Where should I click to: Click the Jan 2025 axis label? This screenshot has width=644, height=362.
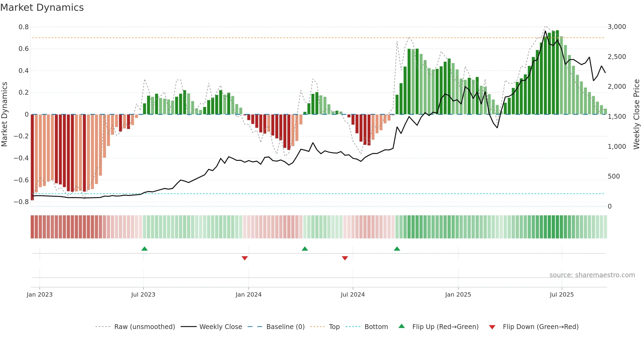pos(458,294)
